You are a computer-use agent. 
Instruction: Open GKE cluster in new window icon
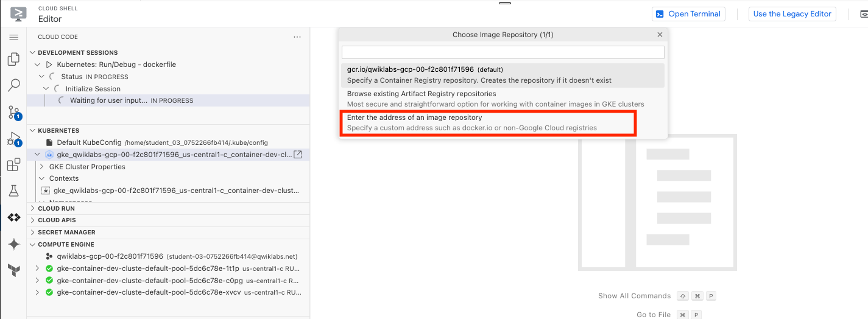coord(298,155)
